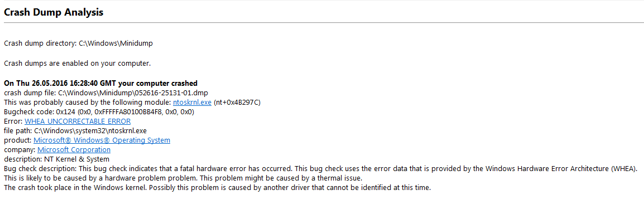Image resolution: width=644 pixels, height=224 pixels.
Task: Visit the Microsoft Corporation company link
Action: click(74, 150)
